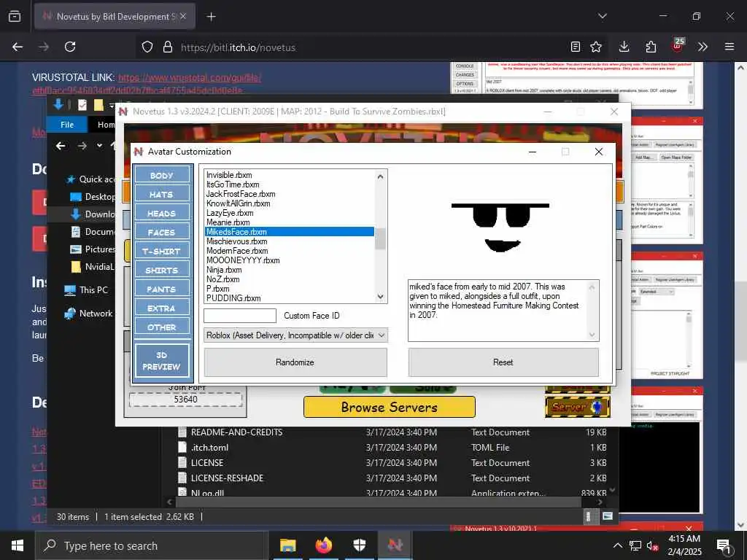This screenshot has width=747, height=560.
Task: Toggle Firefox reader view icon
Action: click(x=576, y=47)
